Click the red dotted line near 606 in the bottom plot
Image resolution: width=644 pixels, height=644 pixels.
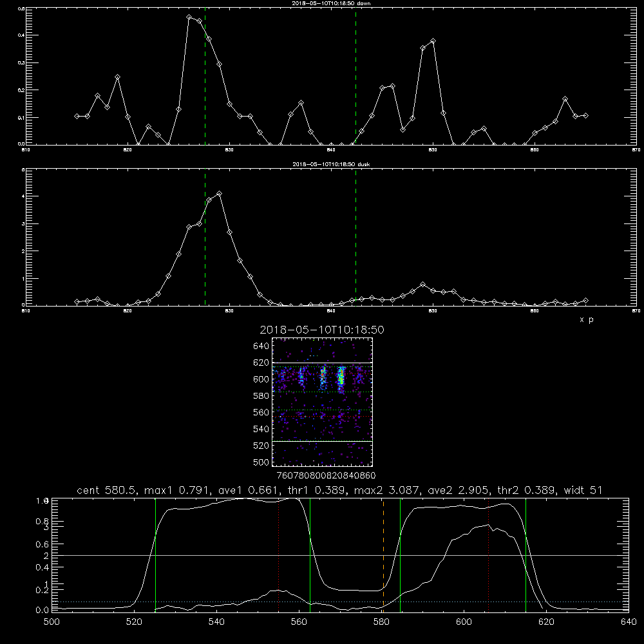click(x=488, y=554)
